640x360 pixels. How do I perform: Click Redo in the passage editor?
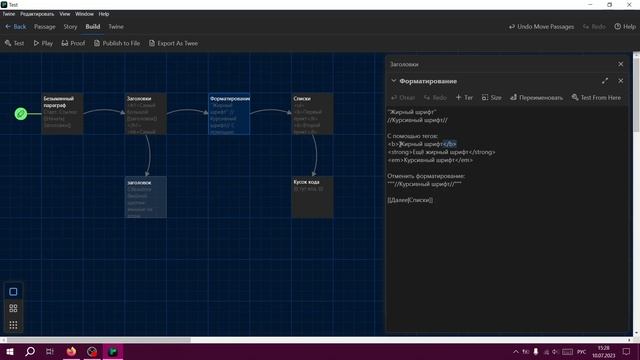coord(435,98)
